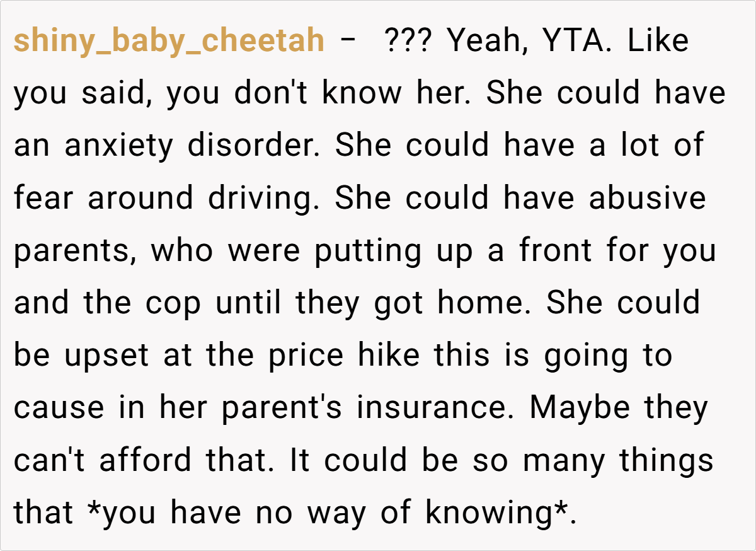Click the word 'Maybe'
Image resolution: width=756 pixels, height=551 pixels.
(x=579, y=408)
